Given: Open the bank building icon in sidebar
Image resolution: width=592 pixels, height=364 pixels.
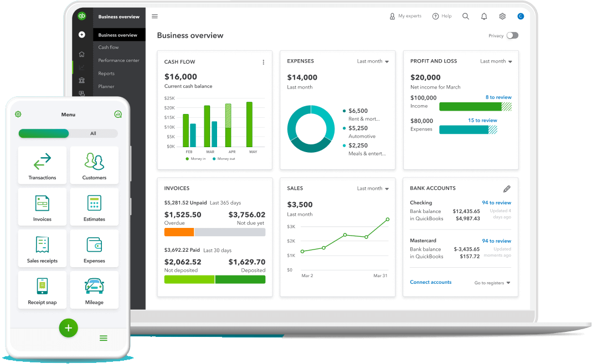Looking at the screenshot, I should 81,80.
